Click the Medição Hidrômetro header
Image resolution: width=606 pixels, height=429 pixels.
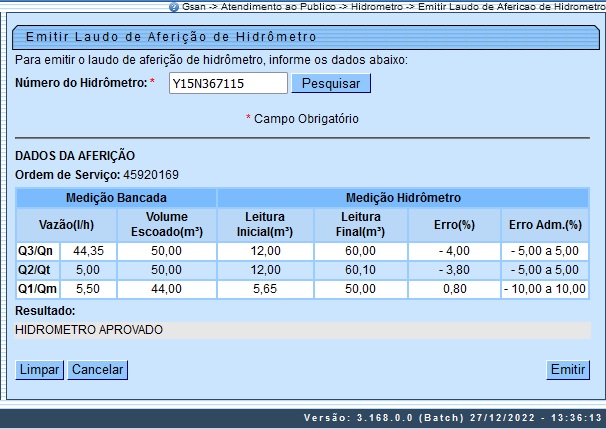pos(411,197)
